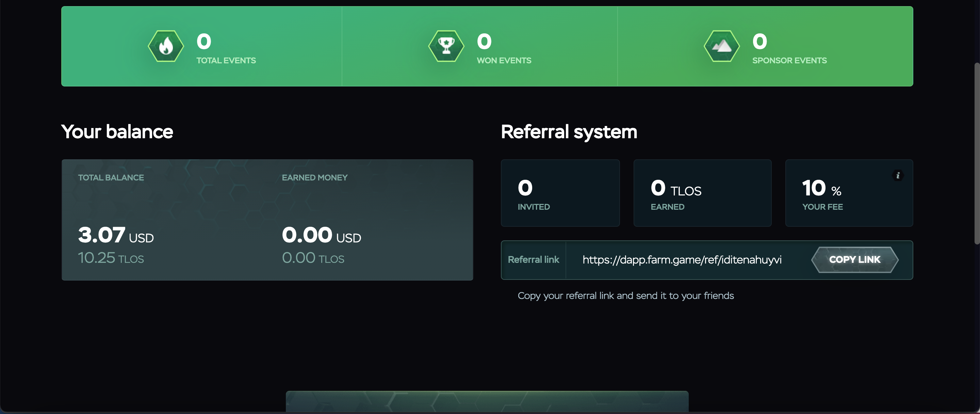This screenshot has width=980, height=414.
Task: Click the 10 % YOUR FEE value
Action: coord(822,188)
